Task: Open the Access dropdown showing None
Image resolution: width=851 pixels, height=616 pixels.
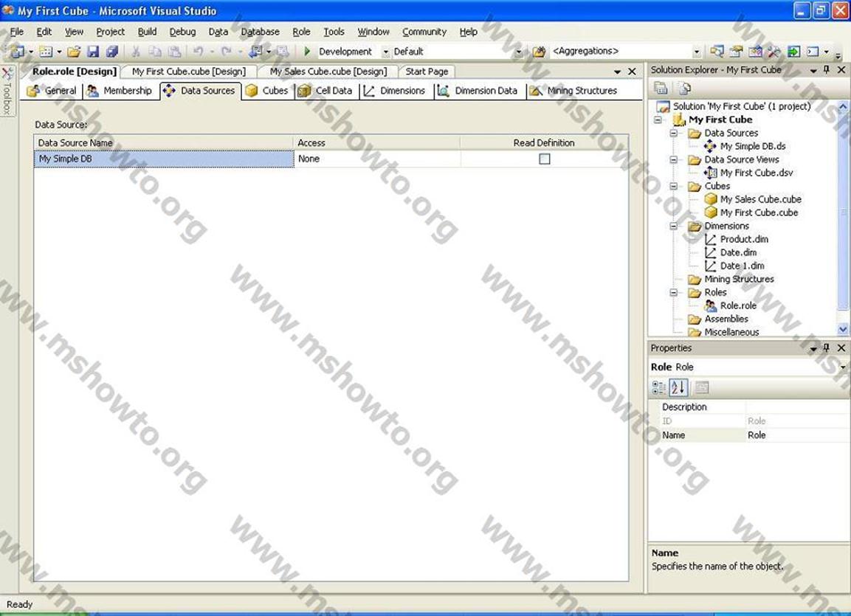Action: pos(376,159)
